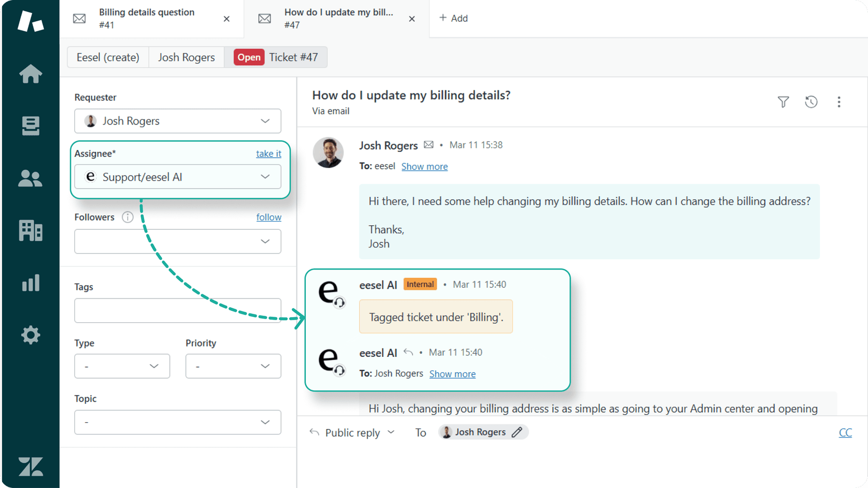Click the Organizations icon in sidebar
Viewport: 868px width, 488px height.
coord(30,231)
